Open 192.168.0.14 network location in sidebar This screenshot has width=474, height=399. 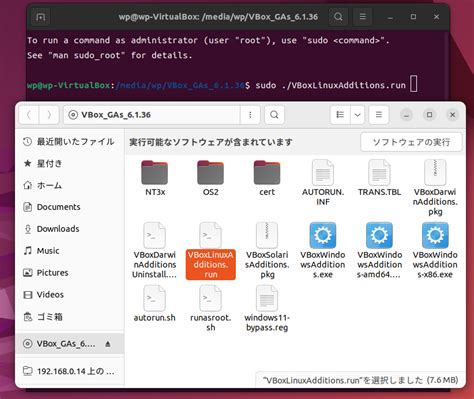pyautogui.click(x=69, y=371)
